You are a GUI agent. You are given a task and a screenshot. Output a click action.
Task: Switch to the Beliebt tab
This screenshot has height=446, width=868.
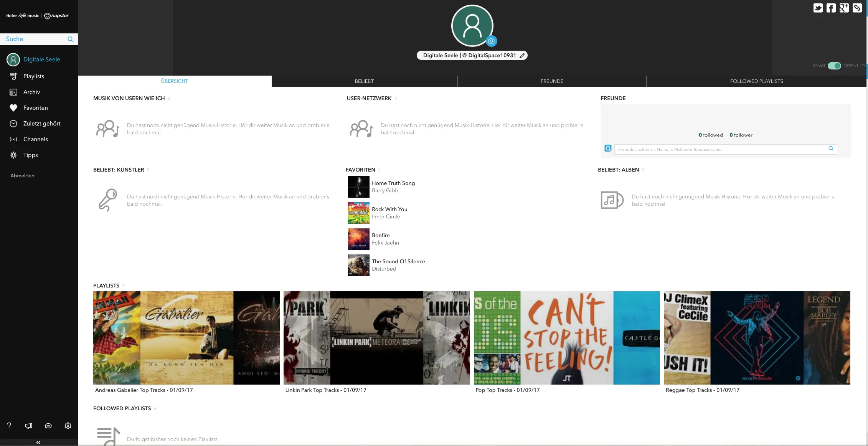pyautogui.click(x=364, y=81)
